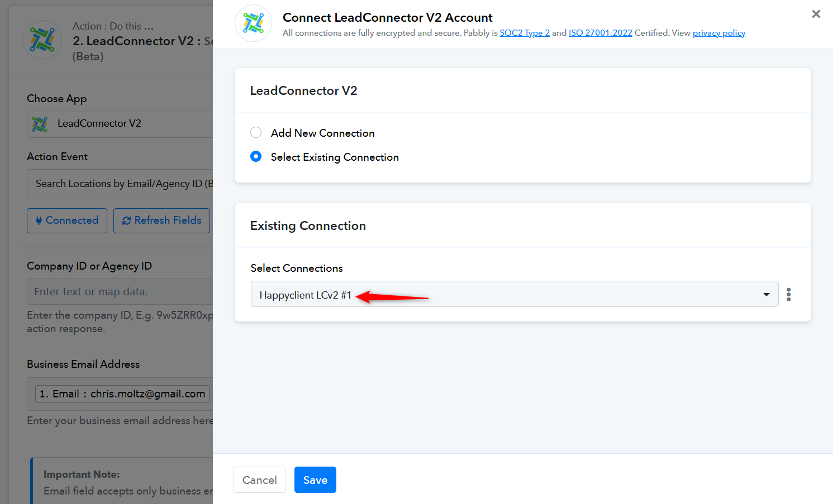View the privacy policy link
The image size is (833, 504).
pos(718,33)
